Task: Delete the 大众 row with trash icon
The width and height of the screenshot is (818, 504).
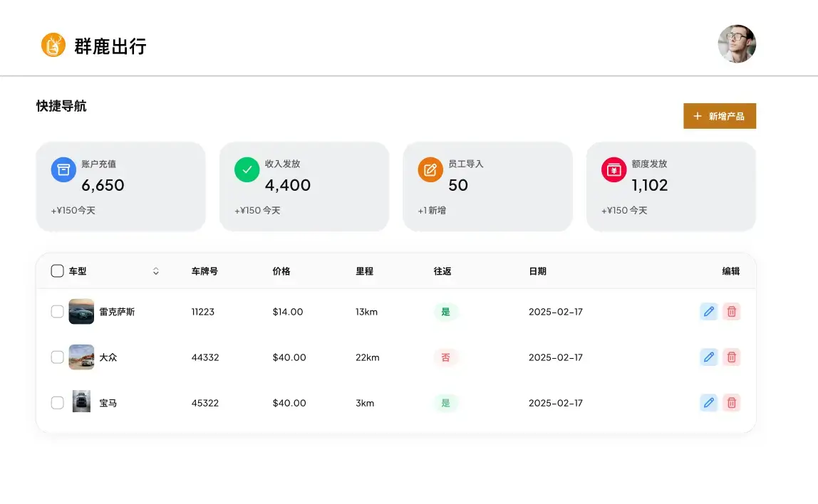Action: 731,357
